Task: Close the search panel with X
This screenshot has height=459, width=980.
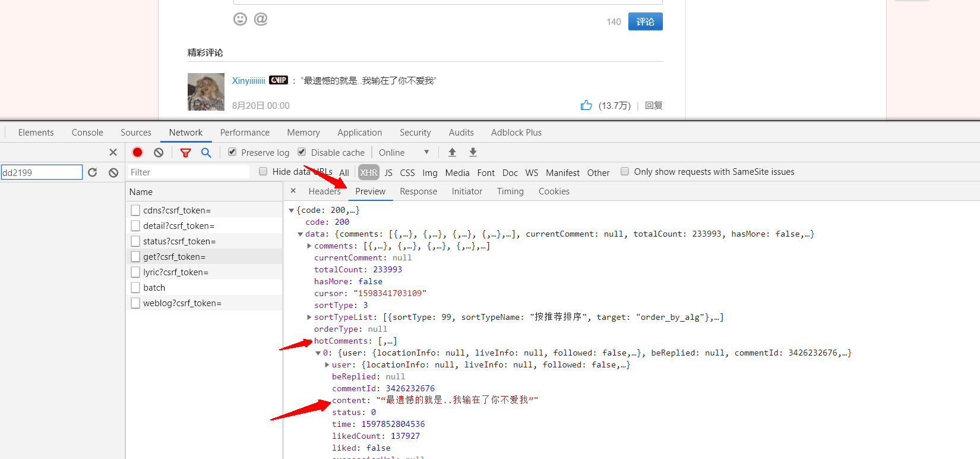Action: click(x=113, y=152)
